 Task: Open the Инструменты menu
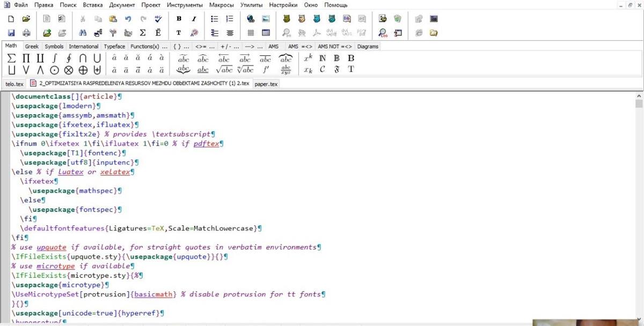[x=185, y=5]
